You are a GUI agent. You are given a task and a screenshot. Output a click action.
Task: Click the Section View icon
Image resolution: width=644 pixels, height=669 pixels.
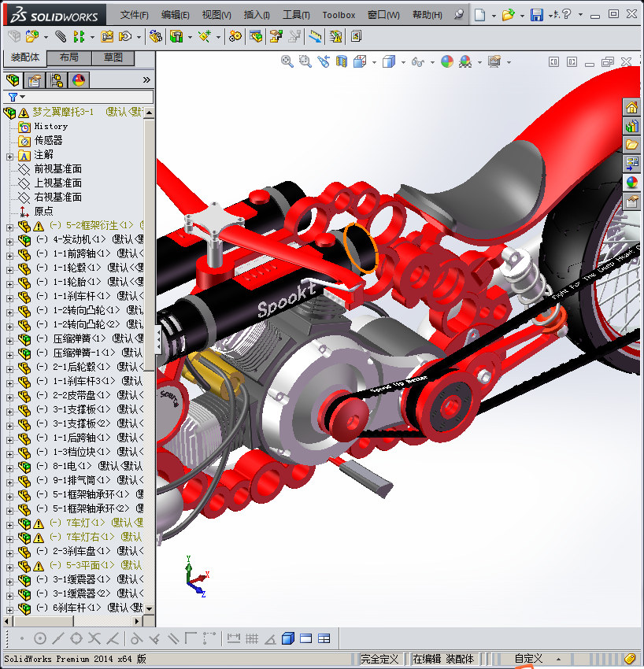coord(342,62)
